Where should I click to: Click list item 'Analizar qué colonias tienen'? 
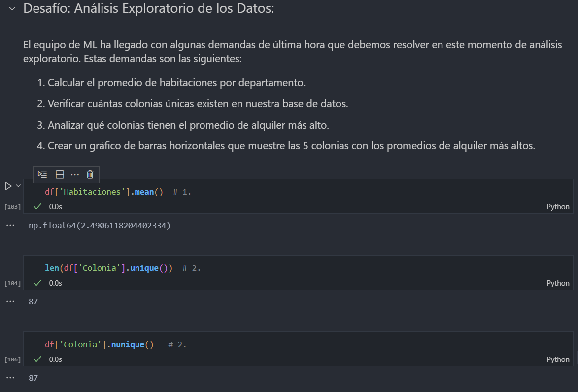tap(183, 125)
